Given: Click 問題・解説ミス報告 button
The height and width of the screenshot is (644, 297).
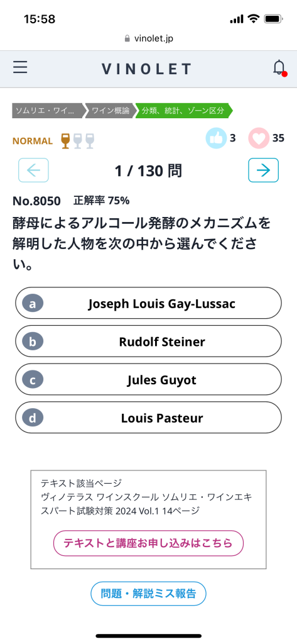Looking at the screenshot, I should pyautogui.click(x=148, y=594).
